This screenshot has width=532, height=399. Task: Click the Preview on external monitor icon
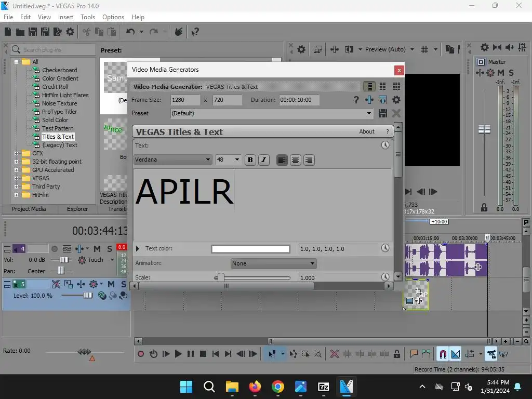tap(318, 49)
